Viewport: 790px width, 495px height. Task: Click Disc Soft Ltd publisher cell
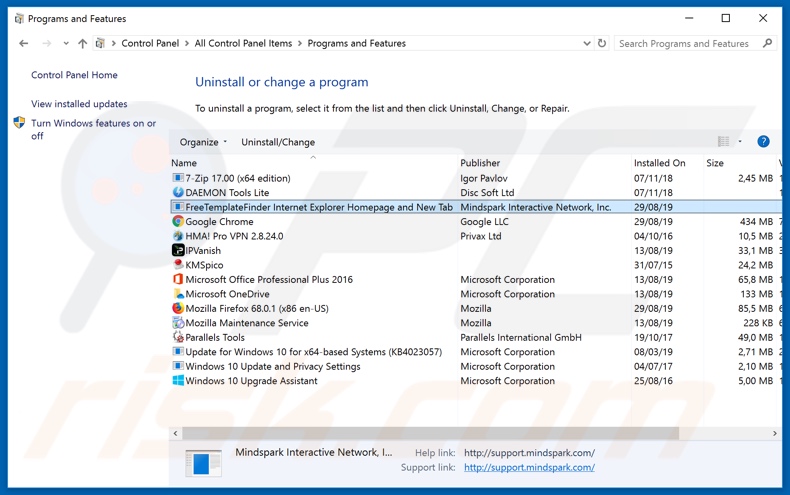click(x=487, y=193)
